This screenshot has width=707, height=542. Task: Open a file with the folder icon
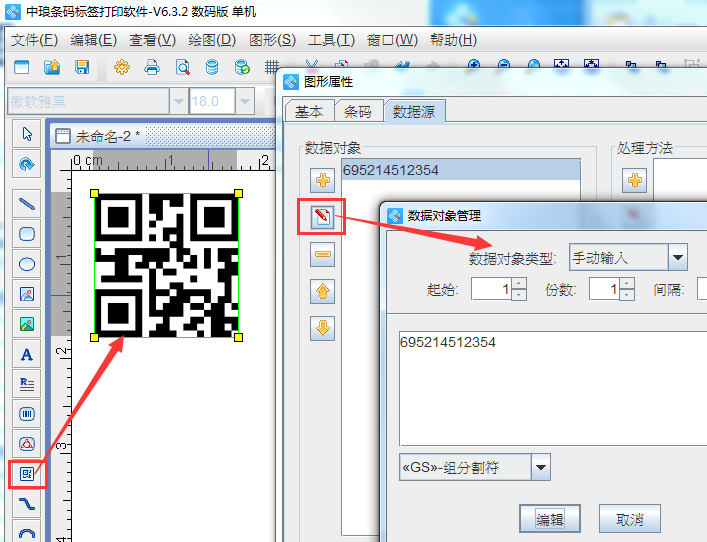[x=52, y=67]
